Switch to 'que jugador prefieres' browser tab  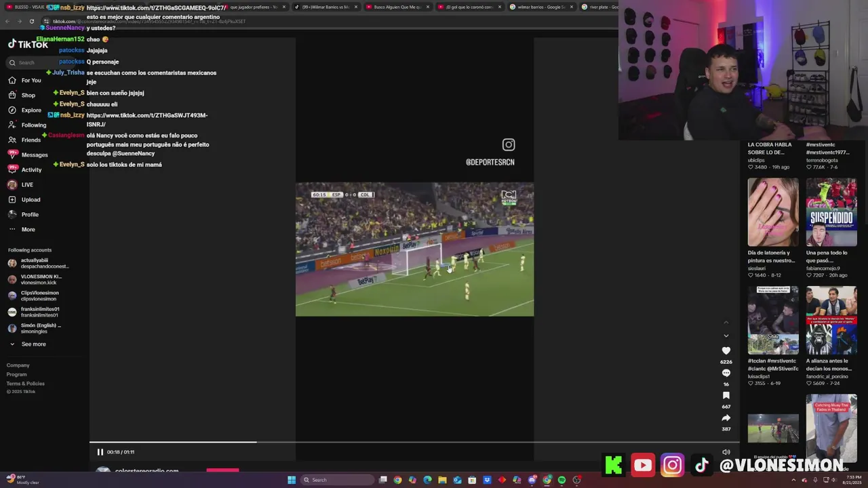tap(254, 7)
